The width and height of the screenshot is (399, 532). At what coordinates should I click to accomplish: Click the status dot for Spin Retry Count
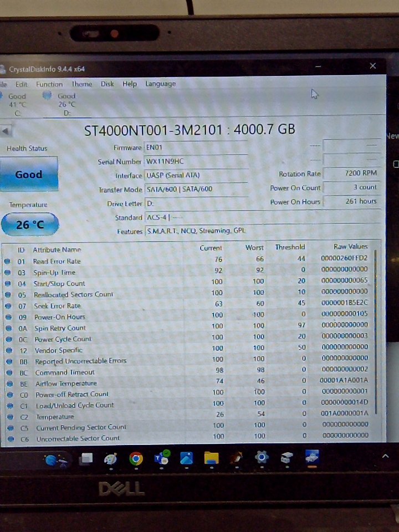9,328
